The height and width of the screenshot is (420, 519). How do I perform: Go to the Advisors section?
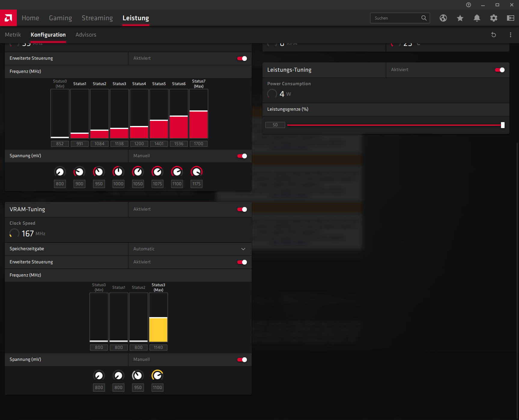coord(86,34)
